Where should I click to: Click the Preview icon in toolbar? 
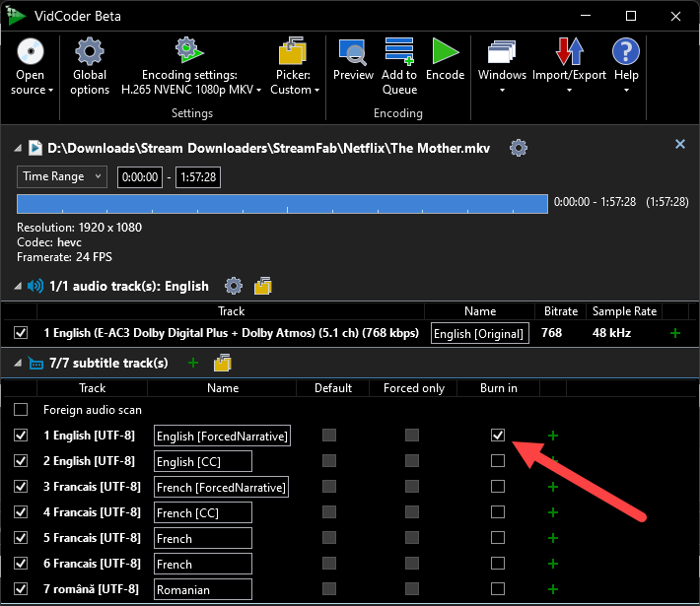[x=353, y=52]
